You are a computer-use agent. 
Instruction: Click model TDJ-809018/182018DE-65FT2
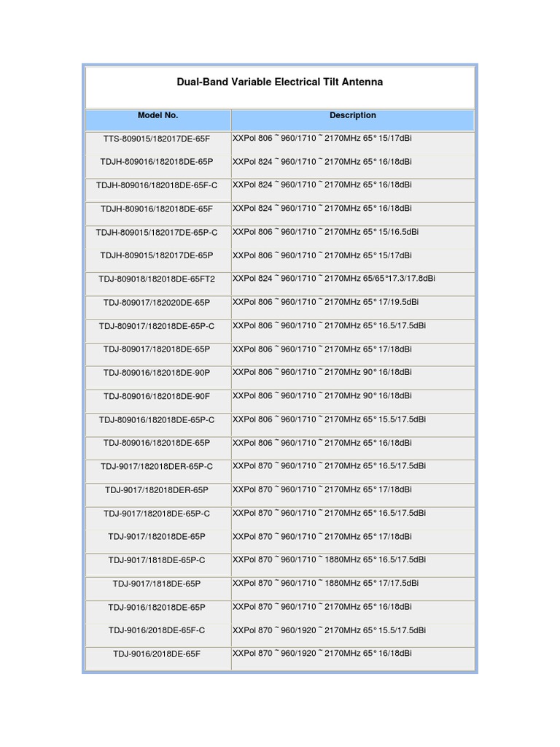point(157,279)
